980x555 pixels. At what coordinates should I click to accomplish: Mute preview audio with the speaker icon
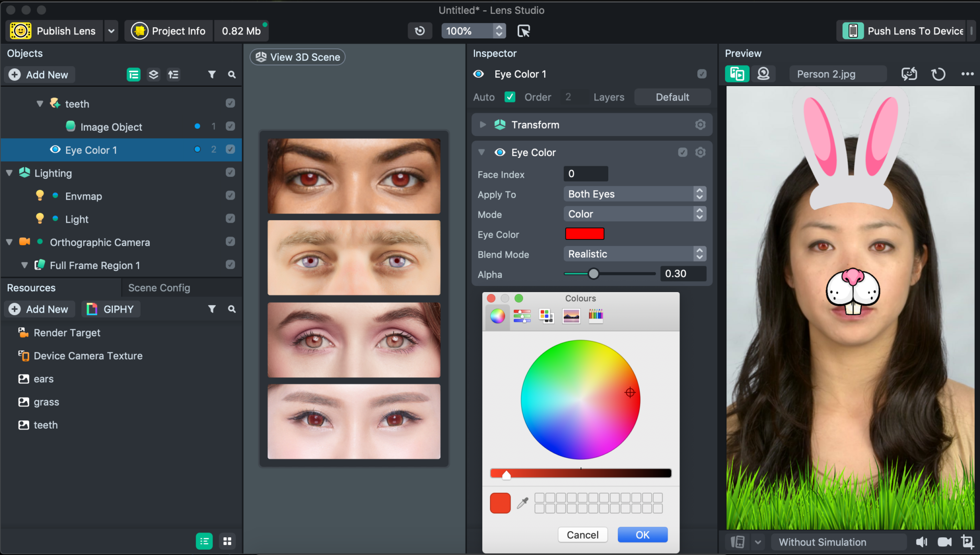coord(921,542)
